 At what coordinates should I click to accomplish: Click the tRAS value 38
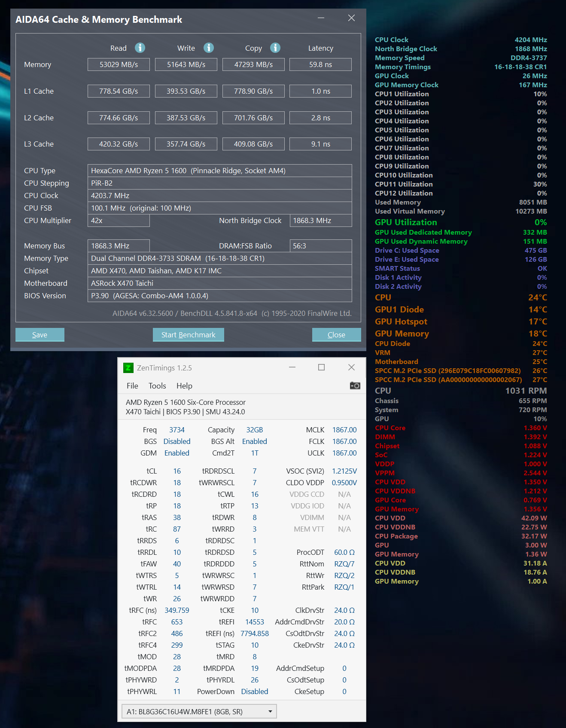pos(177,517)
